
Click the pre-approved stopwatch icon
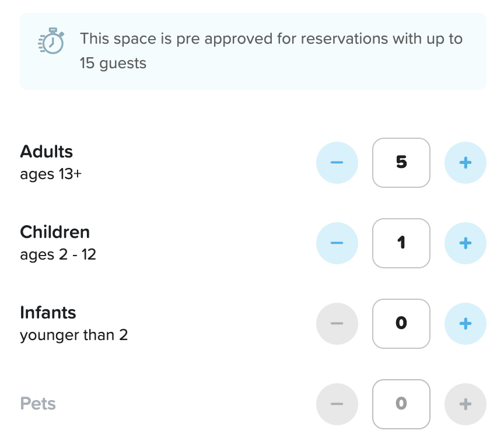51,41
